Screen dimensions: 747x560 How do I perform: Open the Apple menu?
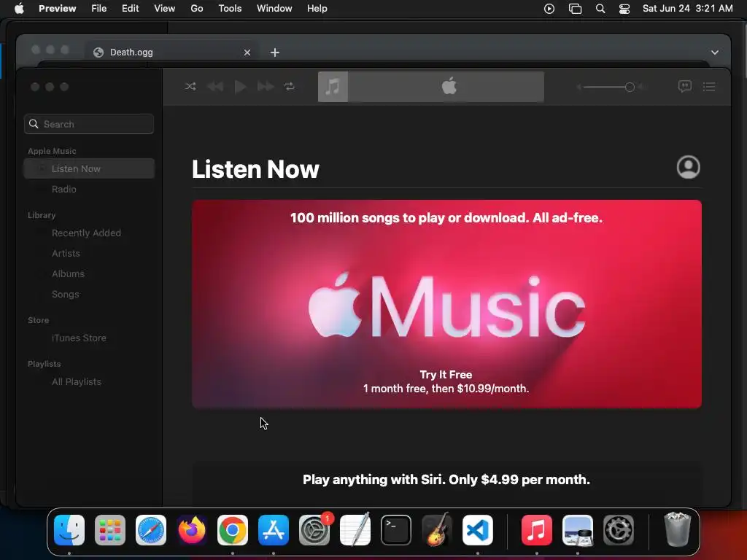19,9
